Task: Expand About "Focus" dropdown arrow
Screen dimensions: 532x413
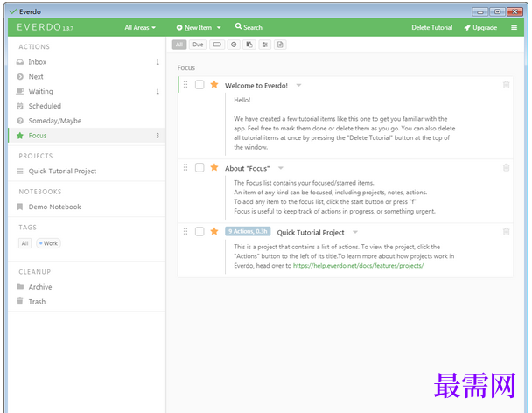Action: point(281,168)
